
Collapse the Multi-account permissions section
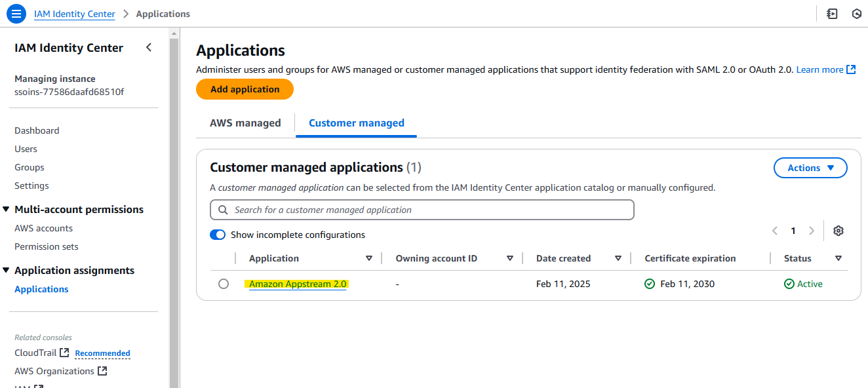(7, 210)
